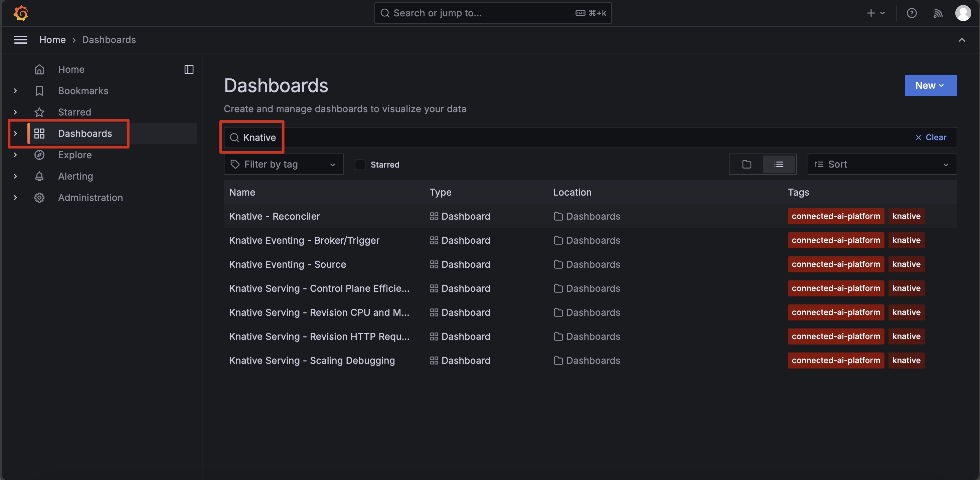
Task: Click the Starred star icon in sidebar
Action: (x=39, y=112)
